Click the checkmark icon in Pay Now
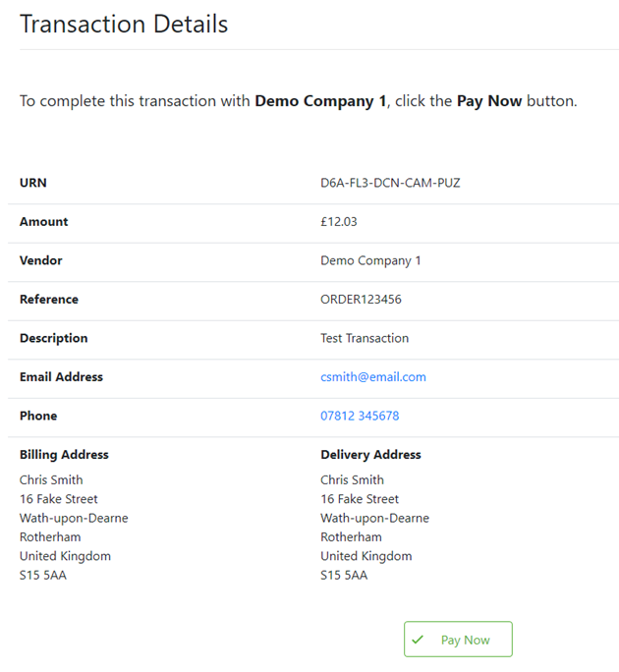 pos(418,640)
